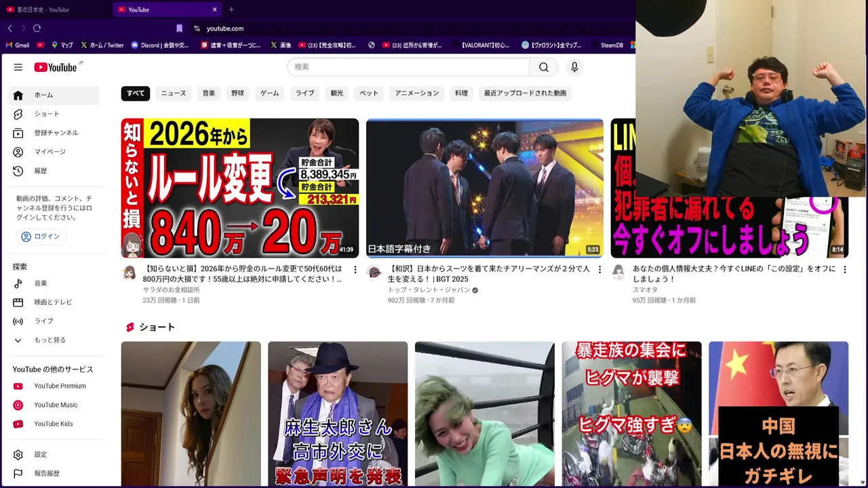Open options menu for 貯金のルール変更 video
The height and width of the screenshot is (488, 868).
pyautogui.click(x=355, y=270)
